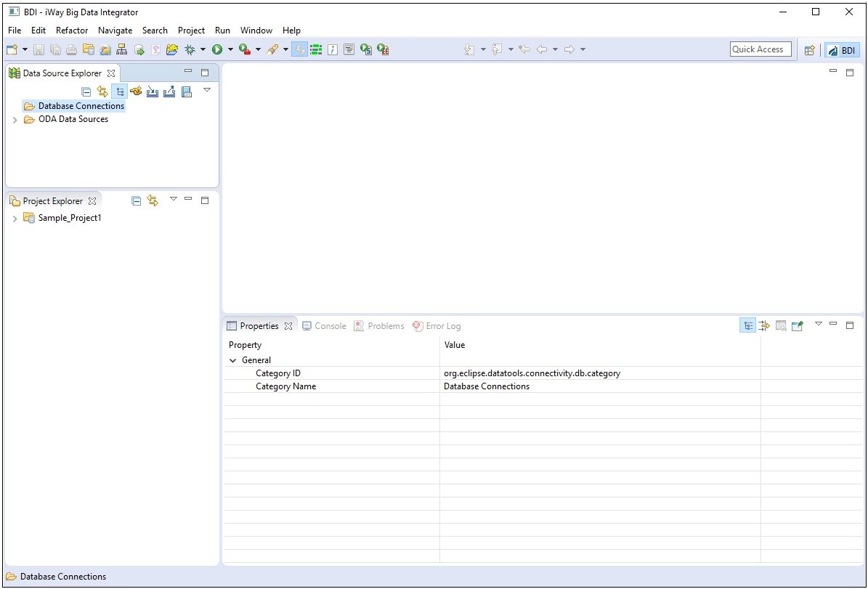
Task: Toggle Link with Editor in Data Source Explorer
Action: (102, 92)
